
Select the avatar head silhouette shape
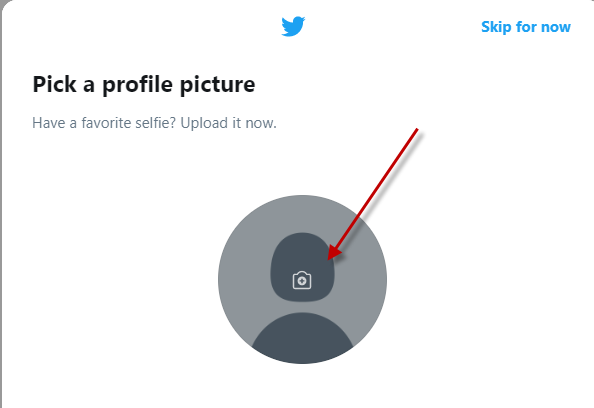pyautogui.click(x=302, y=267)
